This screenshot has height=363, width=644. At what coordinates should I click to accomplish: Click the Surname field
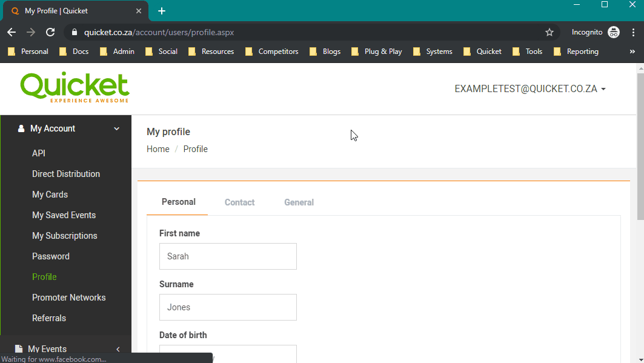coord(228,307)
